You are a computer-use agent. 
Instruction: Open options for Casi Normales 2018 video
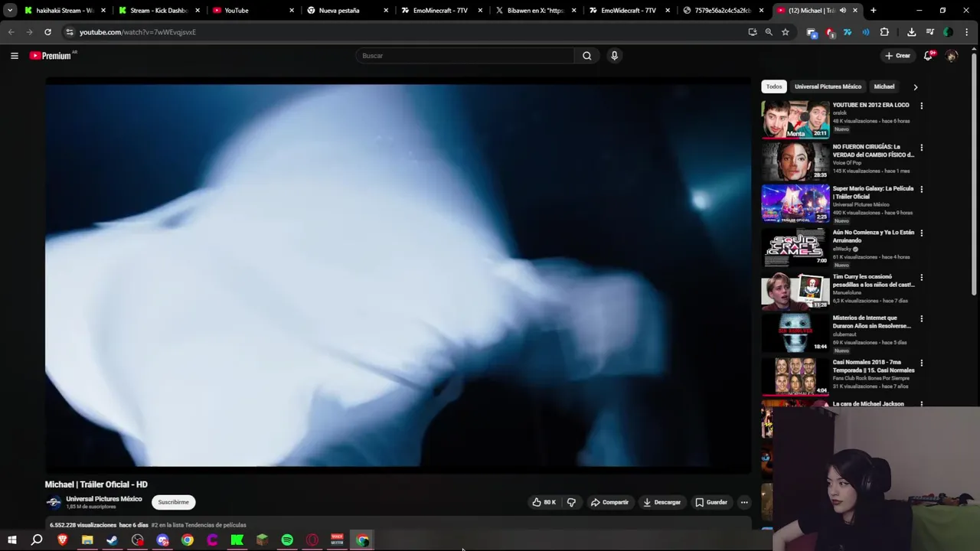[921, 363]
